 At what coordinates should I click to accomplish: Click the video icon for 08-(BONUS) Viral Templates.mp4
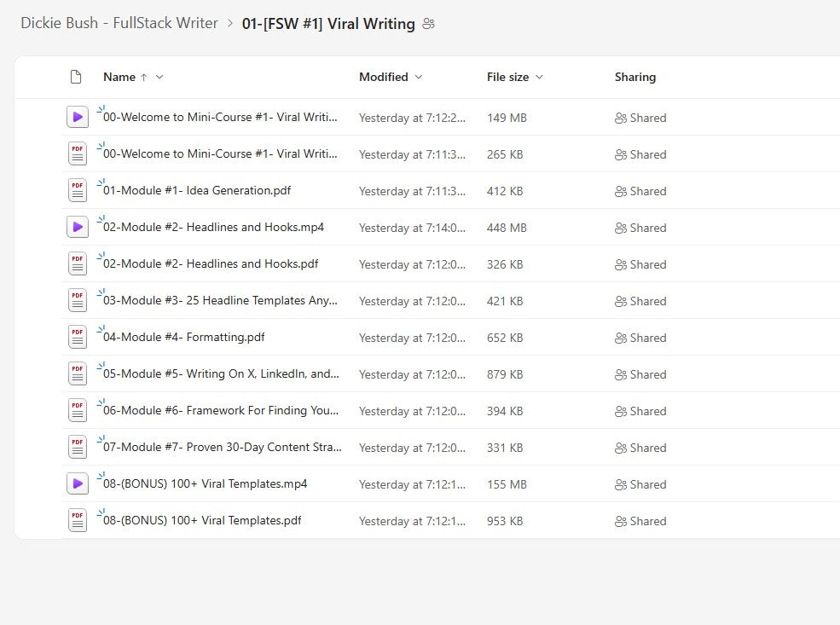[x=77, y=483]
